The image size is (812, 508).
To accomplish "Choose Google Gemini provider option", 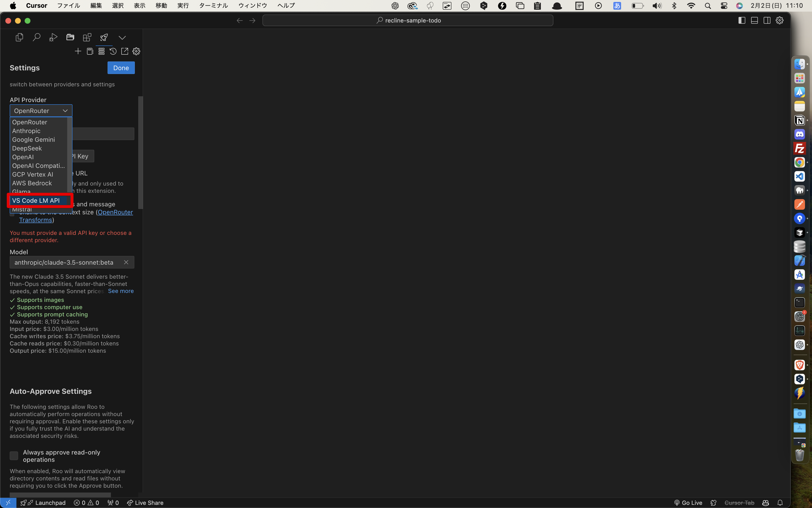I will [39, 139].
